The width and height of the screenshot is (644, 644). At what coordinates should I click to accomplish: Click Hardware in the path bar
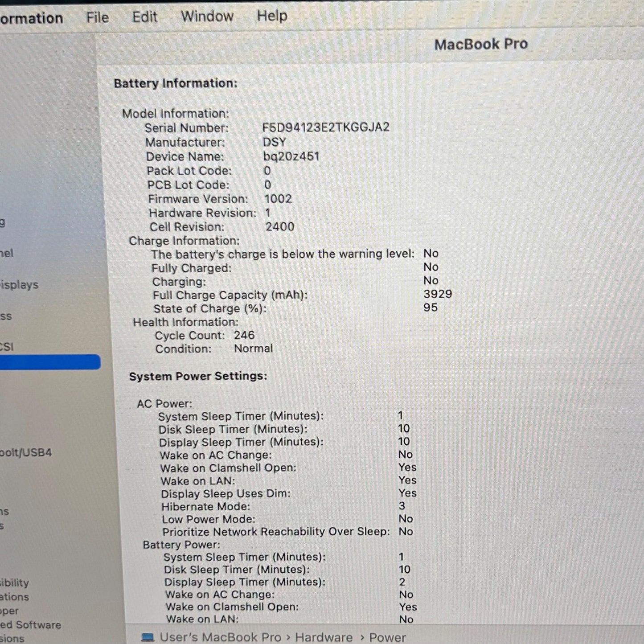(324, 637)
